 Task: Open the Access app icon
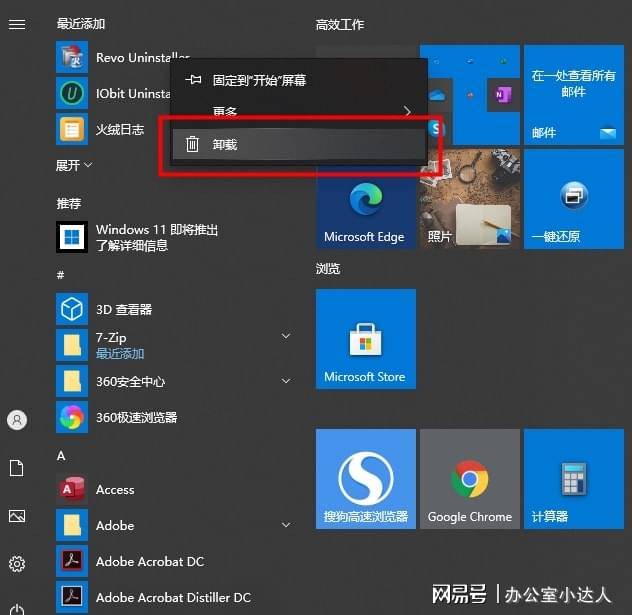click(72, 489)
